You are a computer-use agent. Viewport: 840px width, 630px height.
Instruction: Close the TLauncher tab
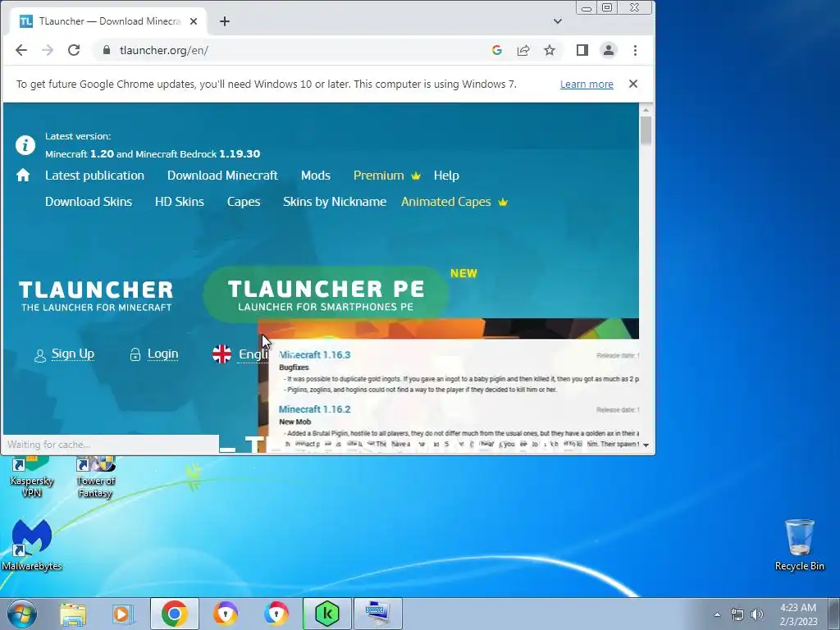click(x=194, y=21)
